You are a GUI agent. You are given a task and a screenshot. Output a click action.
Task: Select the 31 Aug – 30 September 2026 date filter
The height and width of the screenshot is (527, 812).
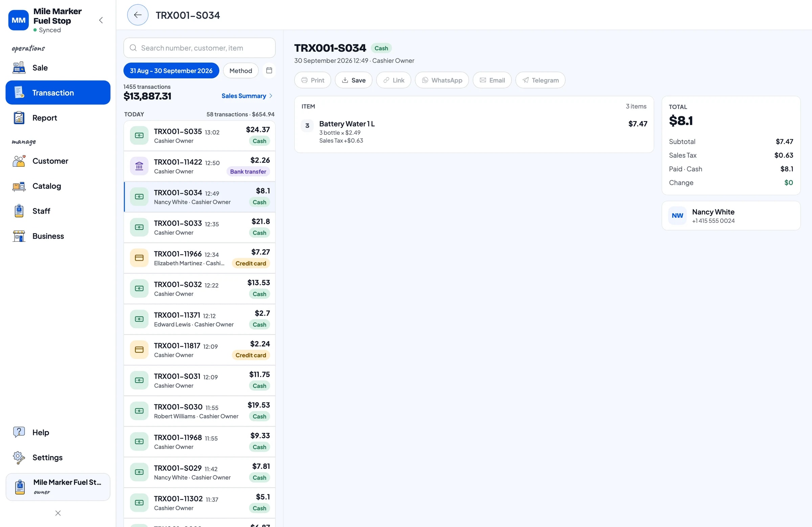coord(171,71)
